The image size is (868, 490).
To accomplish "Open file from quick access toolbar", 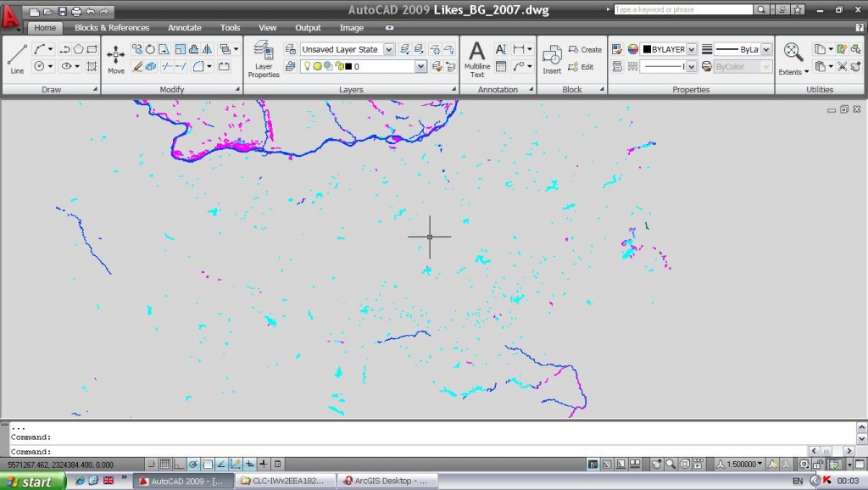I will tap(48, 11).
